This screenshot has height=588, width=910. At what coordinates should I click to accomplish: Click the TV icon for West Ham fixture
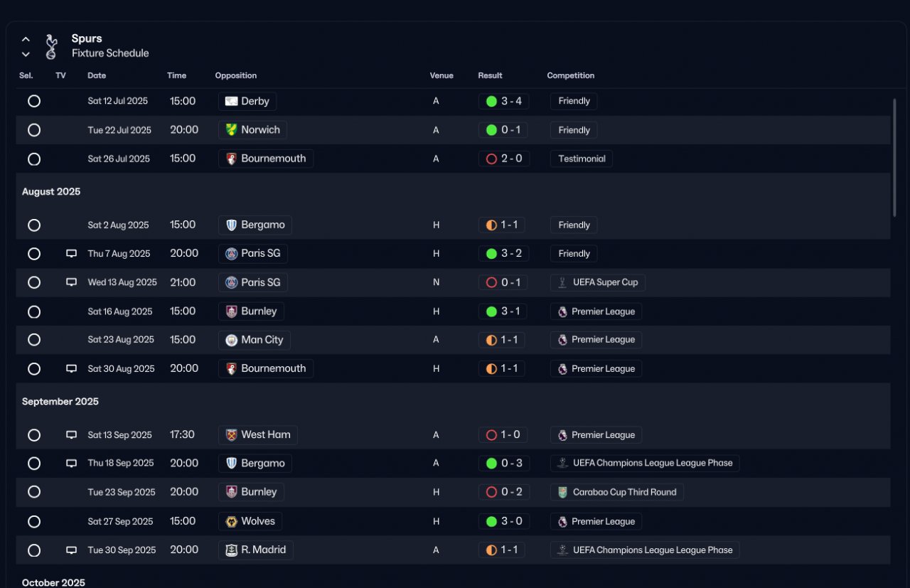[71, 435]
